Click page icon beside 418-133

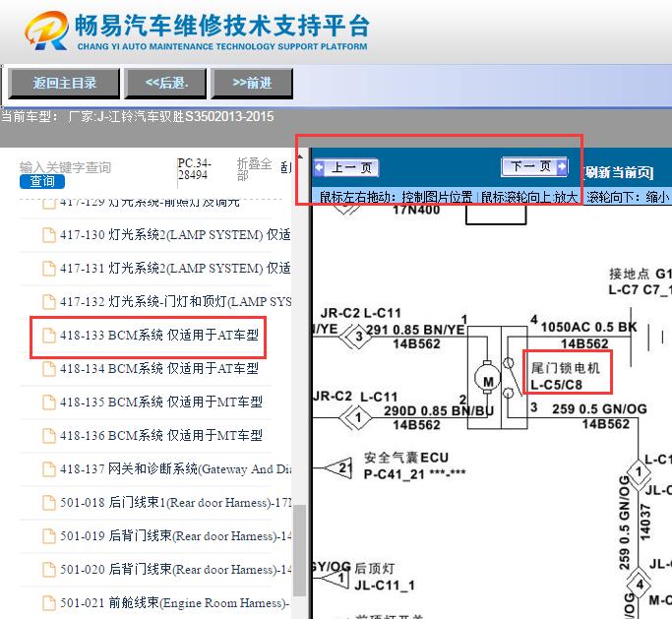49,336
